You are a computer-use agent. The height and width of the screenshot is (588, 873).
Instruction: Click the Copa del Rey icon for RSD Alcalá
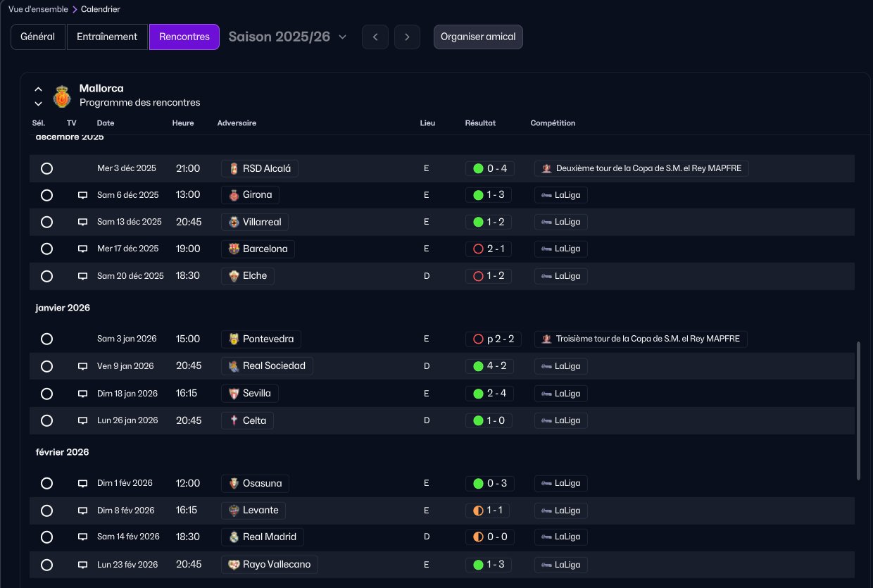(x=546, y=168)
